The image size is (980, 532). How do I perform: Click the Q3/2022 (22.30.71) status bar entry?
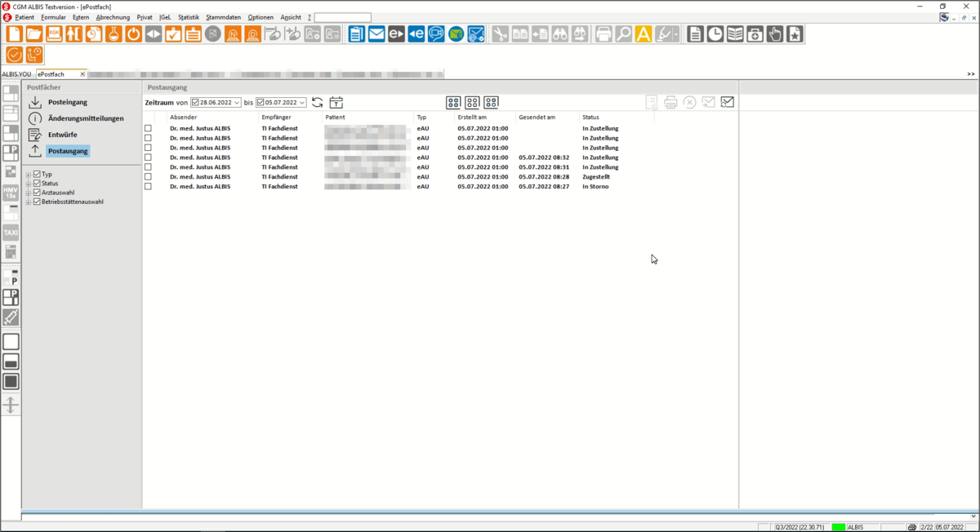click(x=800, y=527)
